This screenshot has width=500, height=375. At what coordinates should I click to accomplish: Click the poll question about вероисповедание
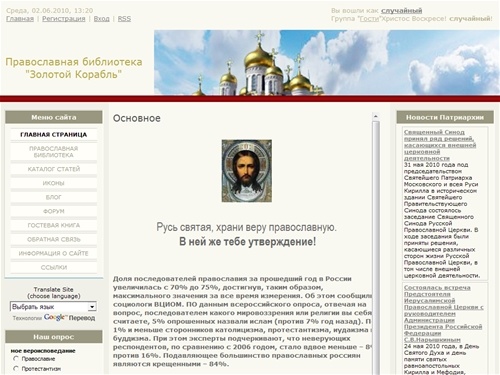(43, 351)
